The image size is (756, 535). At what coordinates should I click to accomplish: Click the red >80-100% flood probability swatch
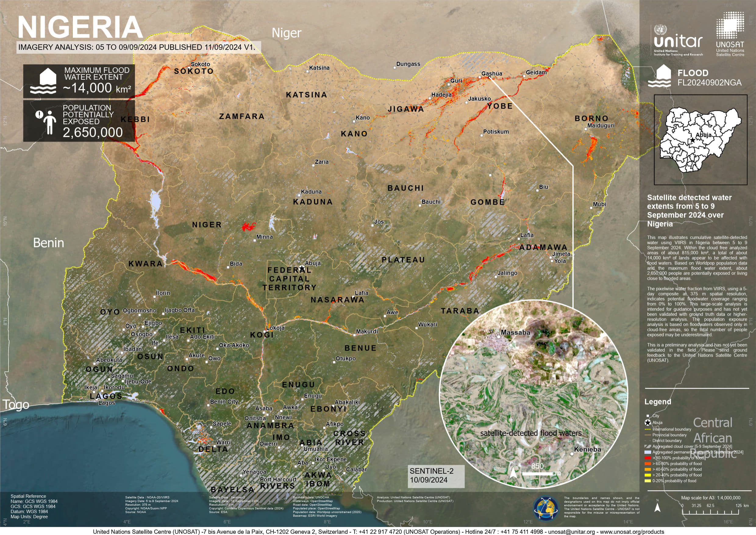click(648, 458)
